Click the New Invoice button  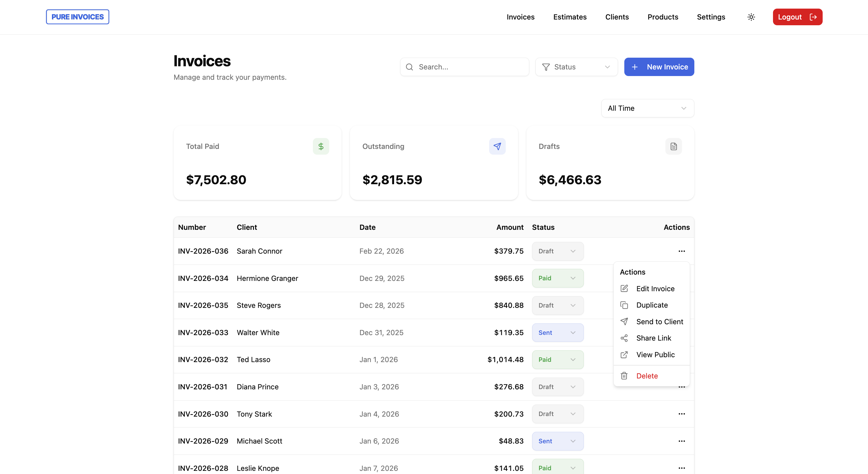click(x=659, y=67)
